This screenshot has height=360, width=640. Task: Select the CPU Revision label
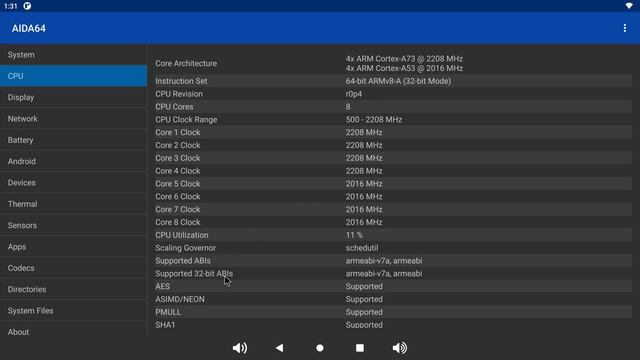tap(179, 94)
